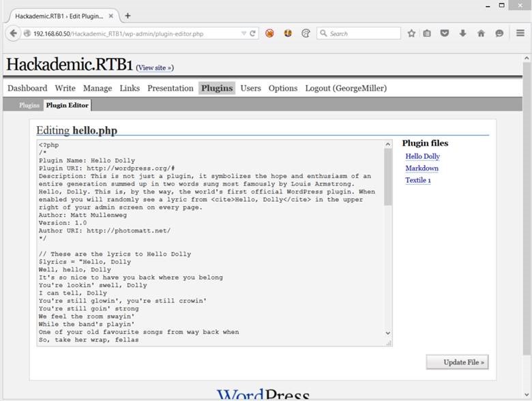Maximize the browser window
Image resolution: width=532 pixels, height=401 pixels.
click(x=502, y=5)
